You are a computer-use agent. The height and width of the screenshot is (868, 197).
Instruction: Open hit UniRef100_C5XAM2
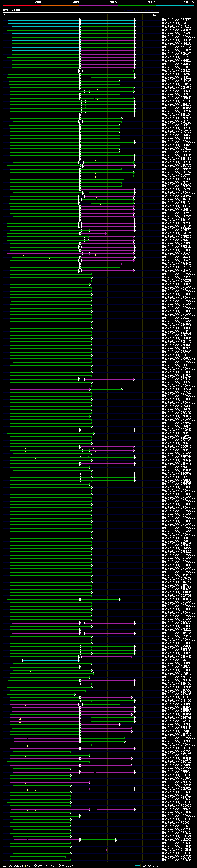[177, 33]
